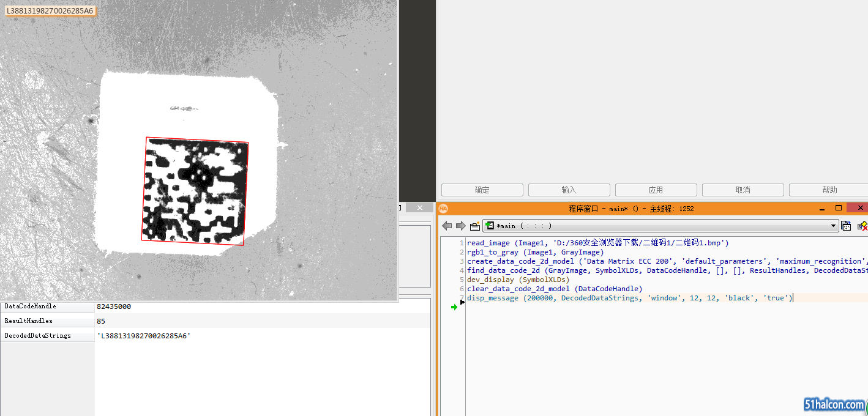Click the value 82435000

pos(114,306)
